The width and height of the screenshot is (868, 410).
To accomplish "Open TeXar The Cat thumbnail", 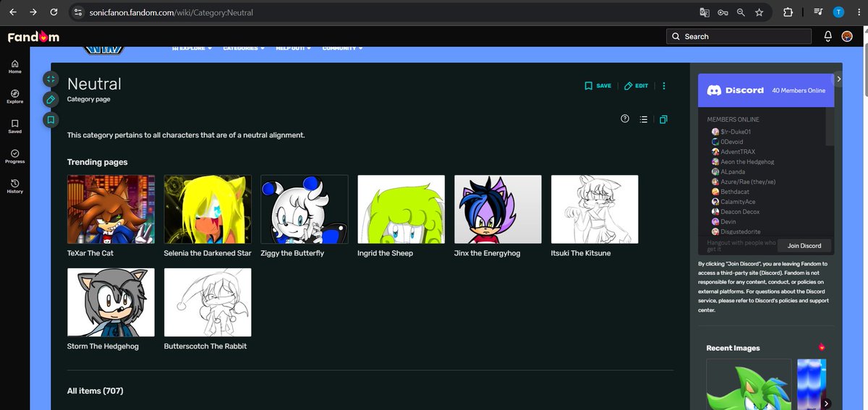I will (x=111, y=209).
